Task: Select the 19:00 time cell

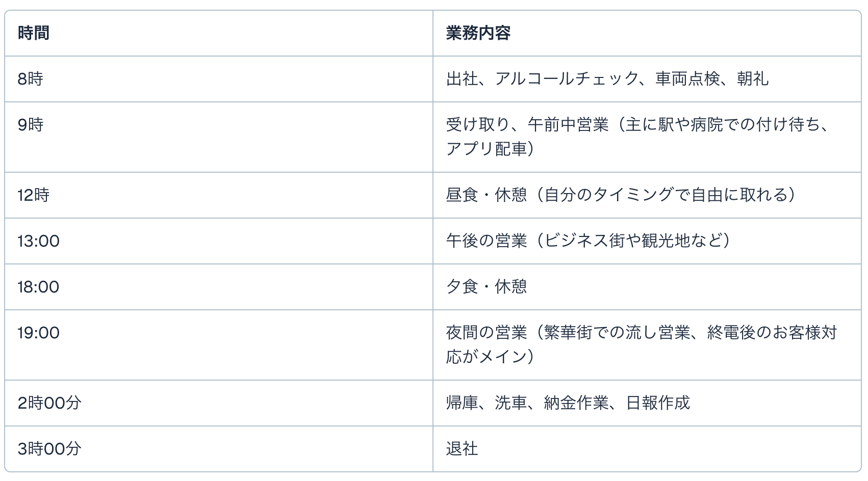Action: pos(39,333)
